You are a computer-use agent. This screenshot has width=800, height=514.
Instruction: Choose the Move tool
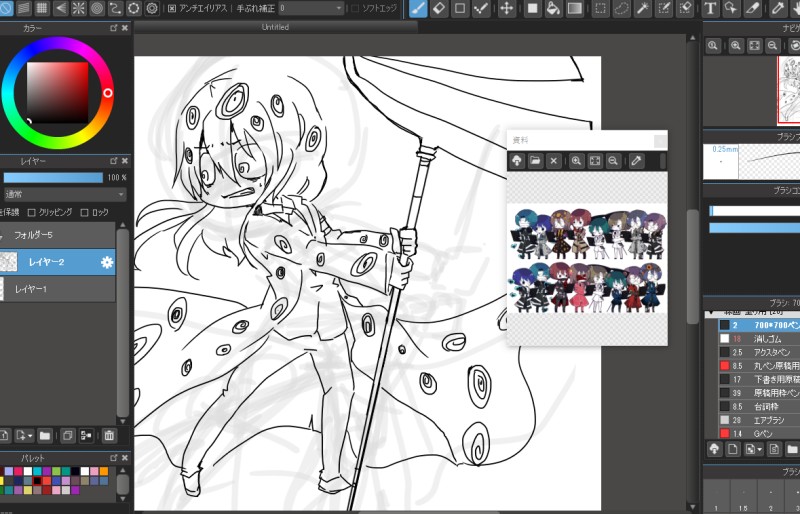point(507,8)
